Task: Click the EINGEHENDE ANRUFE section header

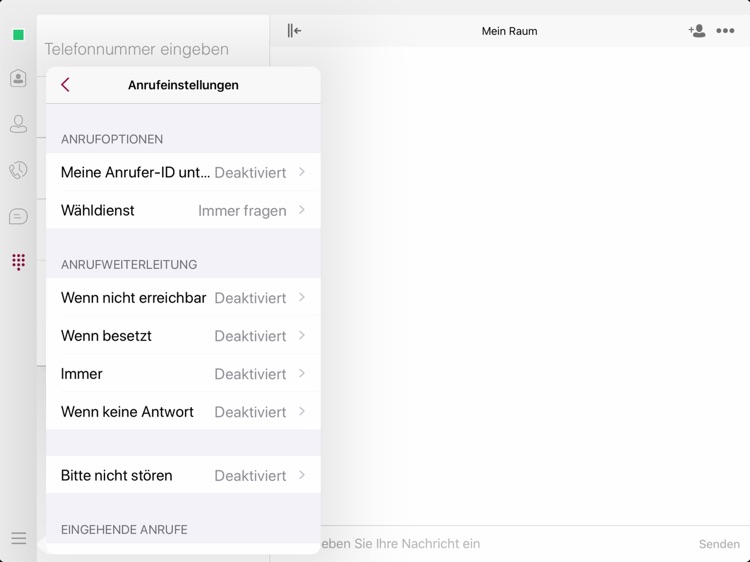Action: (124, 529)
